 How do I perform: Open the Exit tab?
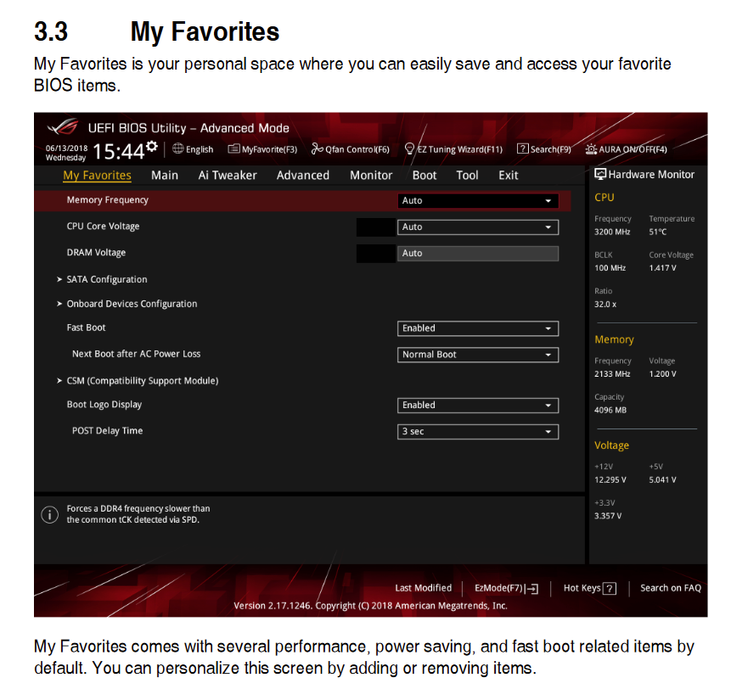[x=509, y=176]
